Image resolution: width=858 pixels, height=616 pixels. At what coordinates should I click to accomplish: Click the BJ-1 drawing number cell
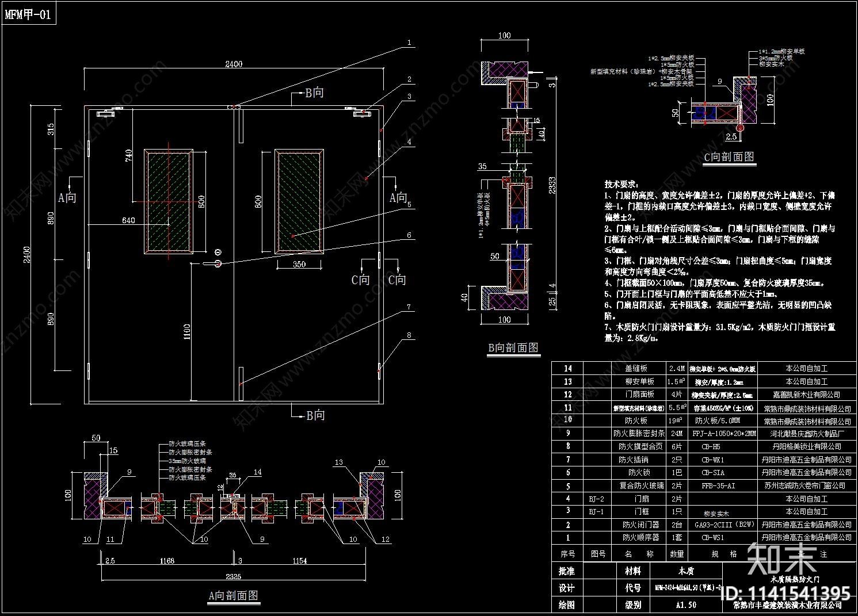[596, 511]
